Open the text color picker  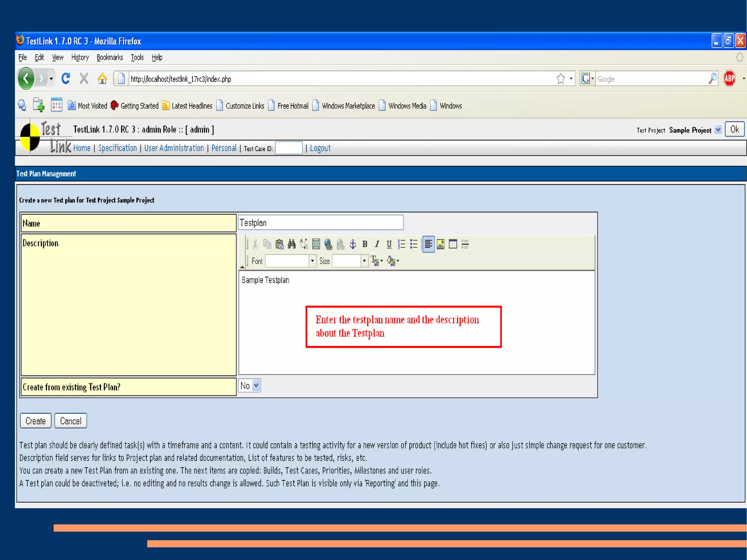pos(377,261)
